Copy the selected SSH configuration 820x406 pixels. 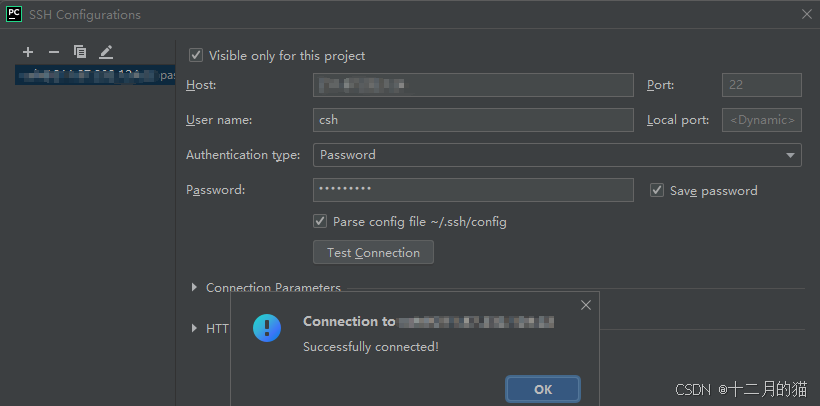coord(79,51)
